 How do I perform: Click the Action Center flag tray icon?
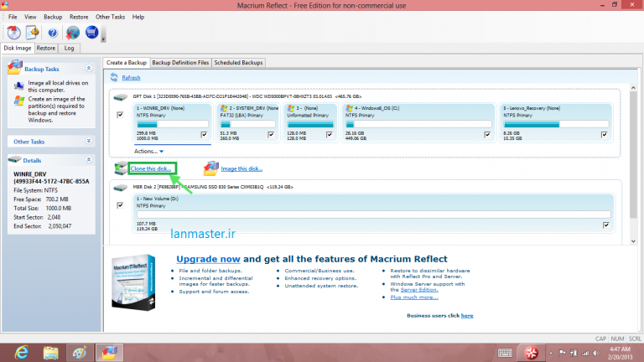tap(563, 353)
